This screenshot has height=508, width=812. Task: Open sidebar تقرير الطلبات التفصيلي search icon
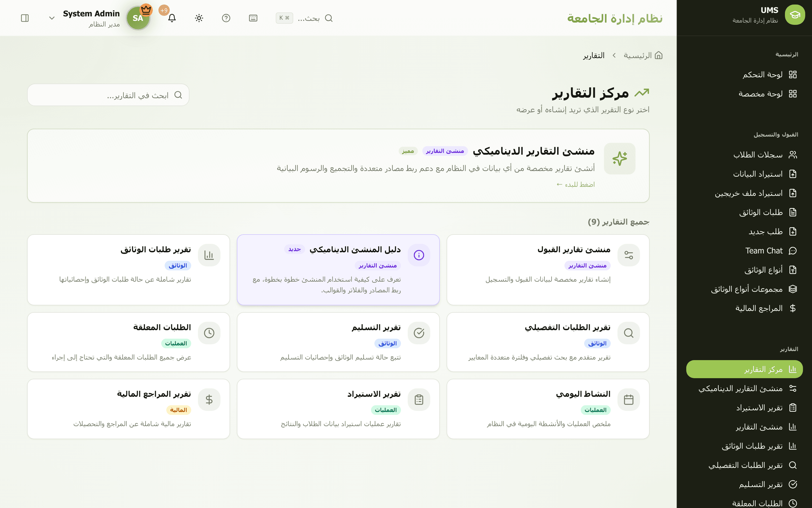pos(793,465)
